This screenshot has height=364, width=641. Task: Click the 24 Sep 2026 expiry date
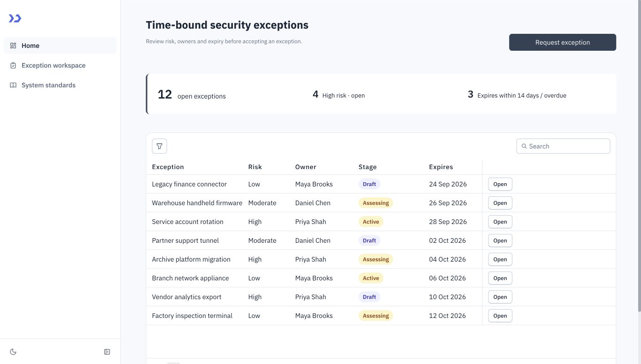tap(448, 184)
